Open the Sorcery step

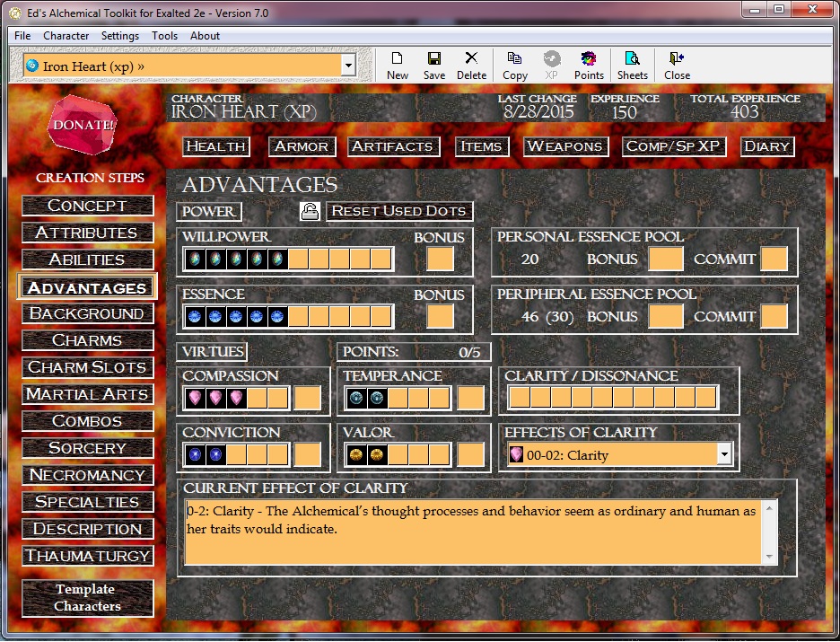[87, 448]
